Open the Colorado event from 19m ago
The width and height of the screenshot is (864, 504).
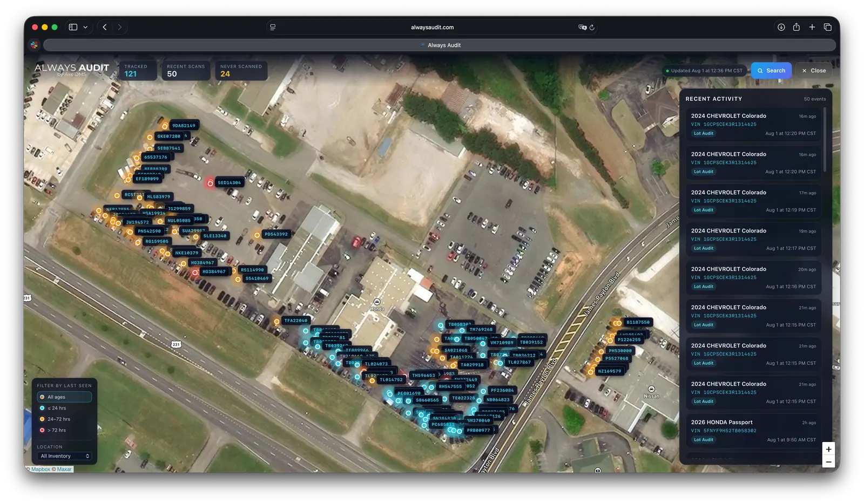753,239
